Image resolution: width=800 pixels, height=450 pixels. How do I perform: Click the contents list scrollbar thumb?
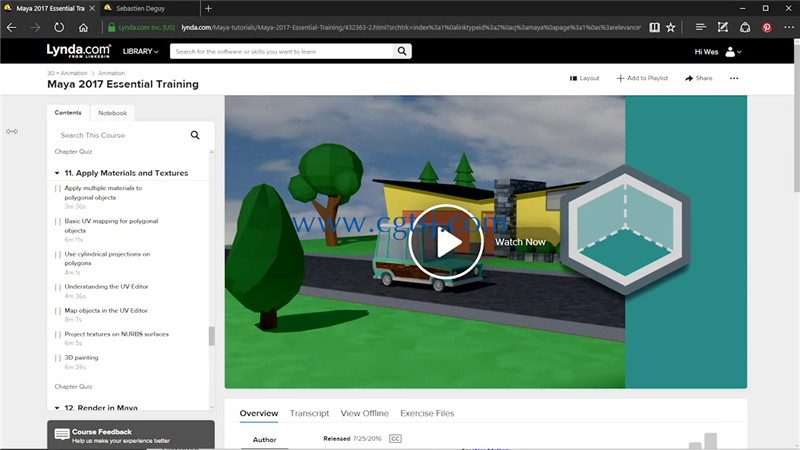coord(211,336)
